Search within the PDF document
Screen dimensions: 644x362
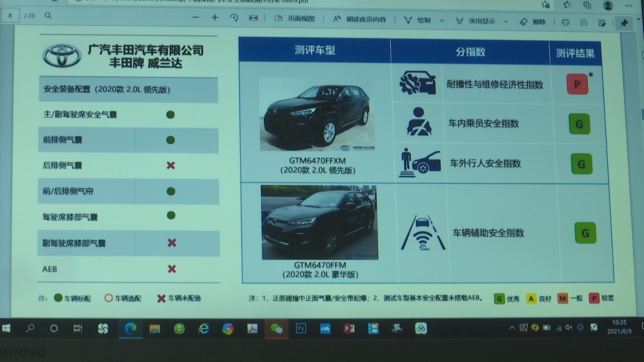[x=48, y=16]
